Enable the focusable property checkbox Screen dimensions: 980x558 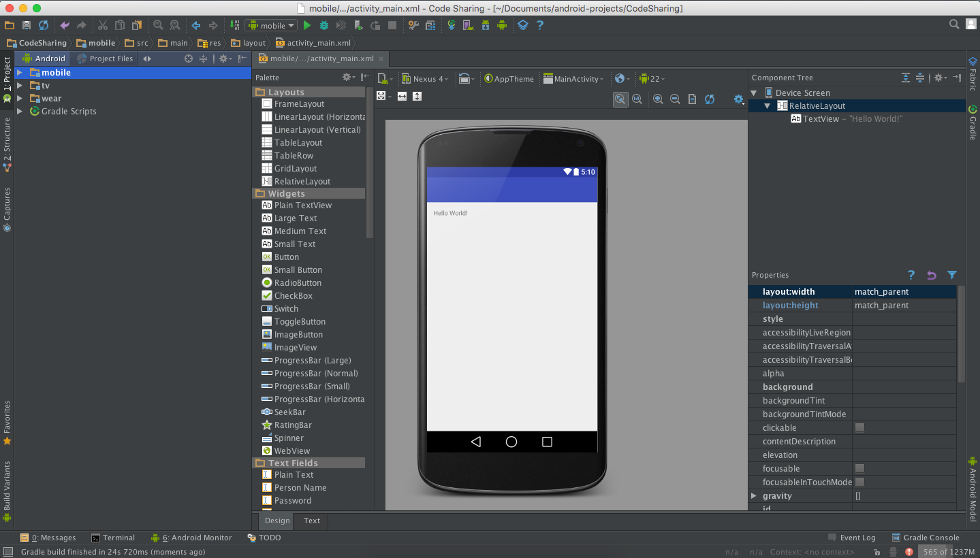point(859,468)
